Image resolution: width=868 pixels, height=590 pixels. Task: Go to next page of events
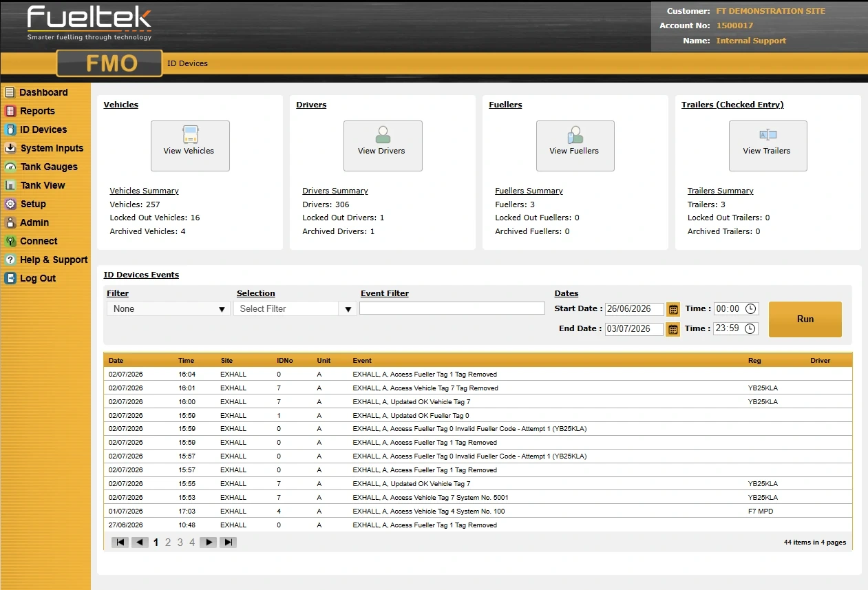208,542
